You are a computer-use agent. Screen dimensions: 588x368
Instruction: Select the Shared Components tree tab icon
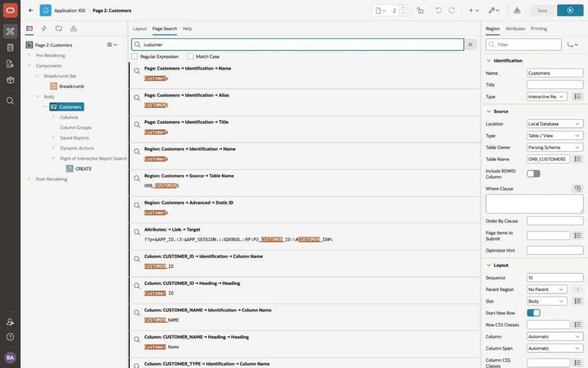[73, 29]
